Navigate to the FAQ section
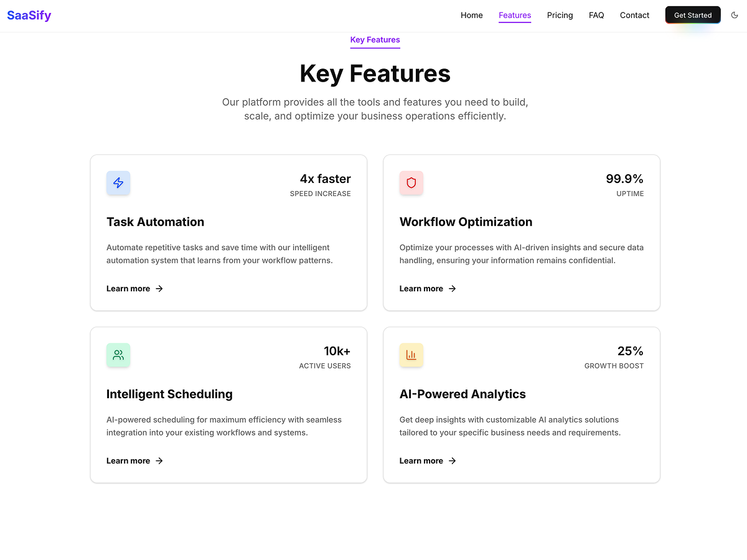 coord(596,15)
